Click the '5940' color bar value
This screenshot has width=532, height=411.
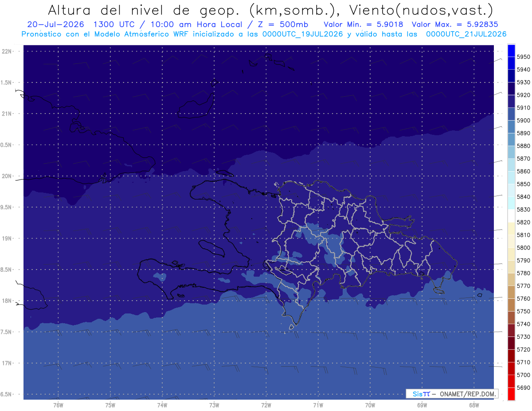(524, 70)
